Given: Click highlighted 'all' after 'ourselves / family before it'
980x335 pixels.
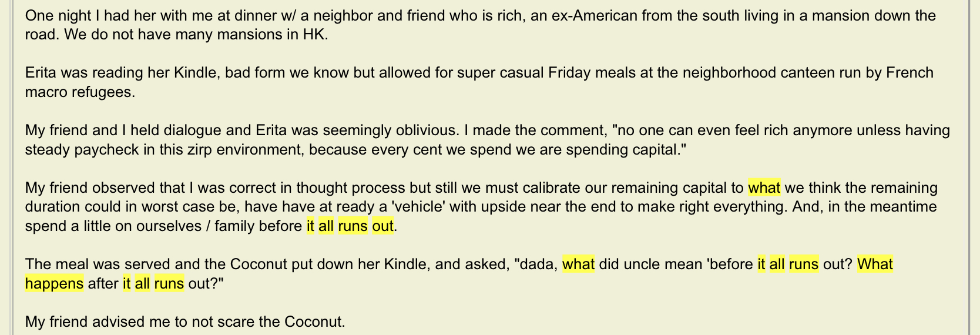Looking at the screenshot, I should point(326,226).
